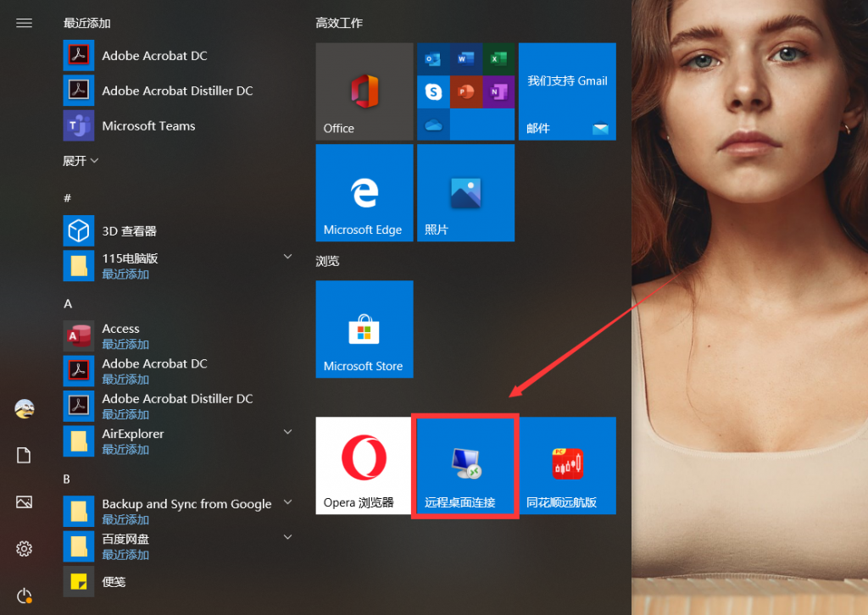Launch OneDrive from the Office apps tile
This screenshot has width=868, height=615.
(433, 125)
